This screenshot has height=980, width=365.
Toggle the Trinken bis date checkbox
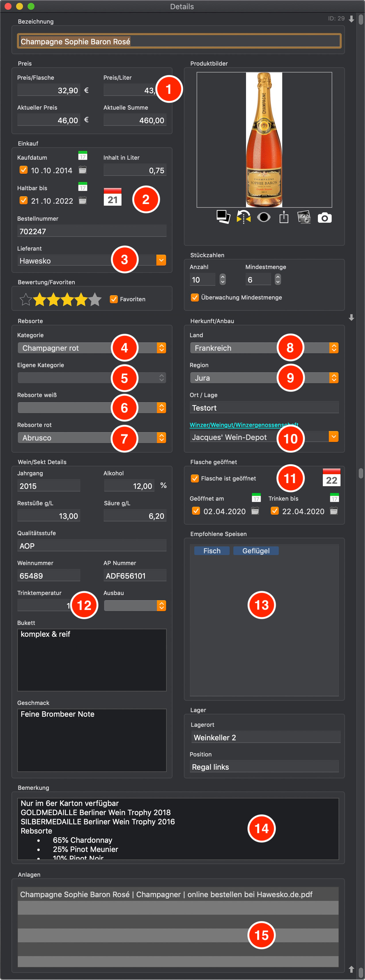click(274, 510)
